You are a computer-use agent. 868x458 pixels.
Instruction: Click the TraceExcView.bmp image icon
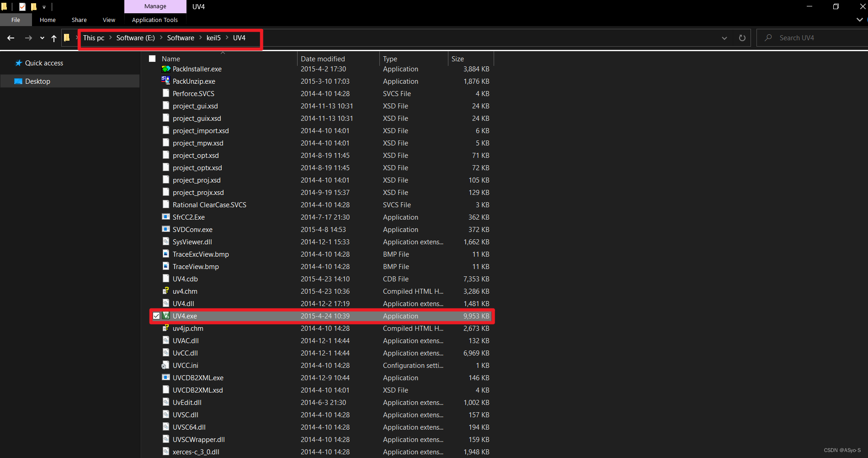pyautogui.click(x=166, y=253)
